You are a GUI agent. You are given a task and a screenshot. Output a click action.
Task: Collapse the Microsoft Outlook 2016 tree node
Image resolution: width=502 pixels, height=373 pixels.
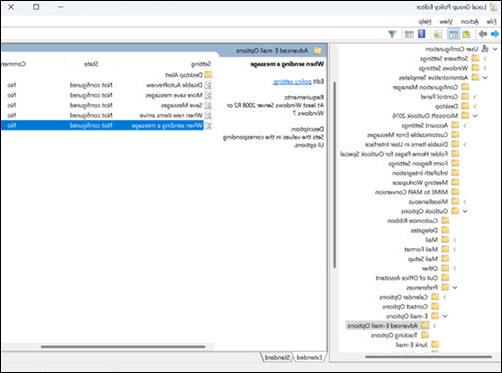click(475, 116)
